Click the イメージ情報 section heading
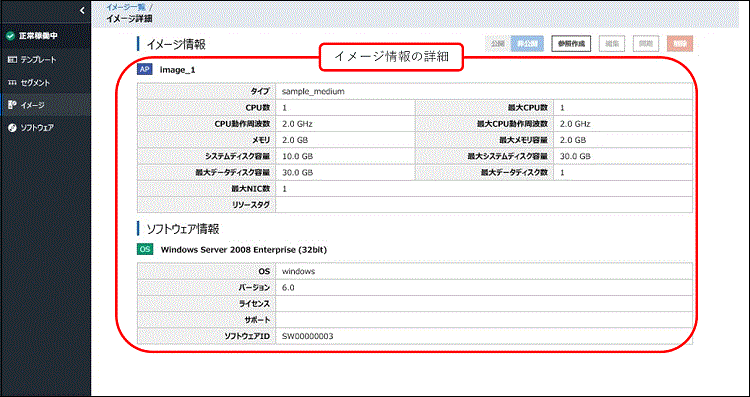The height and width of the screenshot is (397, 750). pyautogui.click(x=176, y=44)
